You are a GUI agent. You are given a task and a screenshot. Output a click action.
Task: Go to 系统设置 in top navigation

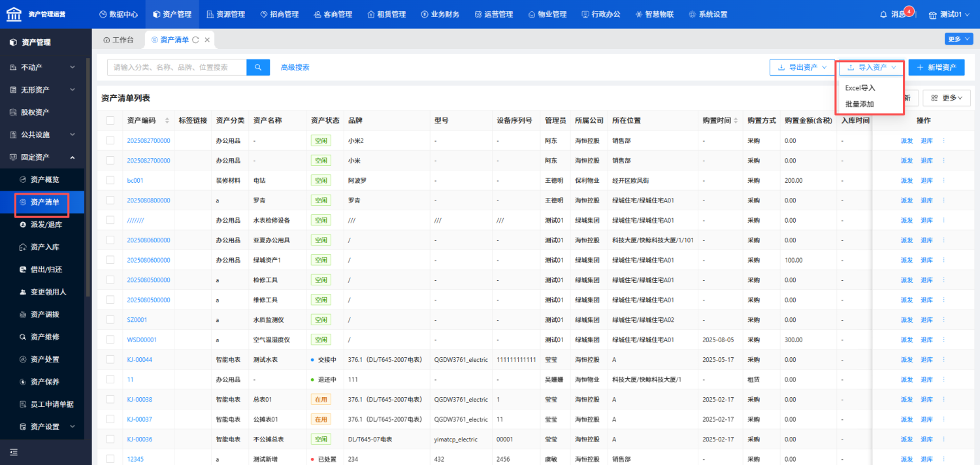[708, 14]
